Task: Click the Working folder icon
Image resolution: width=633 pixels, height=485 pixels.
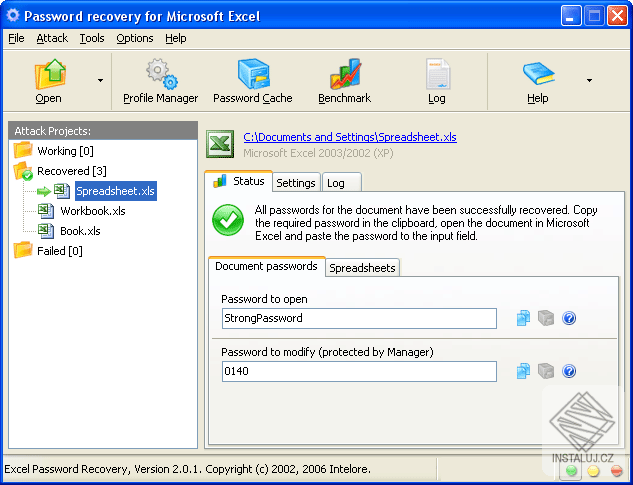Action: click(x=23, y=150)
